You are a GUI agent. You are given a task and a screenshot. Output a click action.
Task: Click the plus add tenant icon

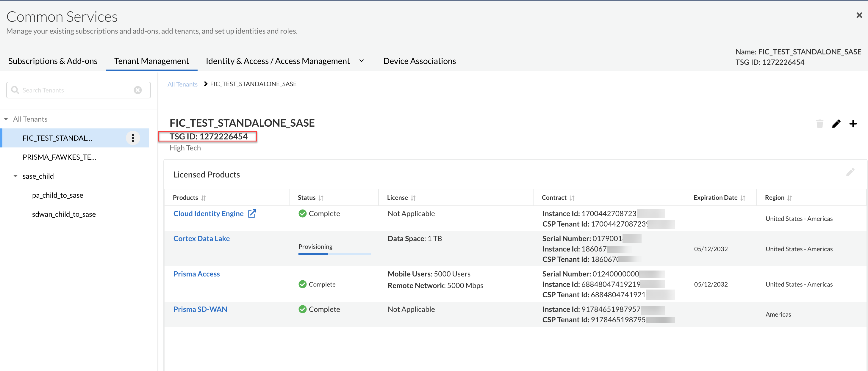coord(853,124)
